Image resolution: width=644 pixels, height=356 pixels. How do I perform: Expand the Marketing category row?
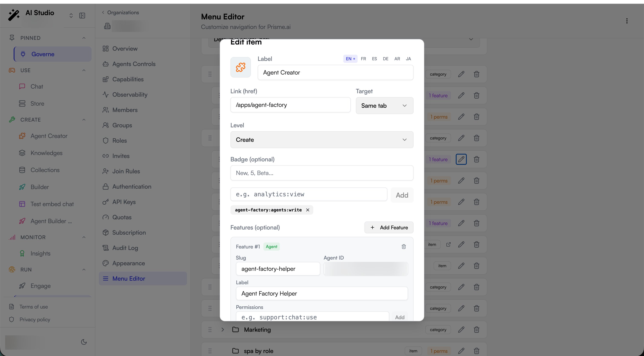pos(223,330)
